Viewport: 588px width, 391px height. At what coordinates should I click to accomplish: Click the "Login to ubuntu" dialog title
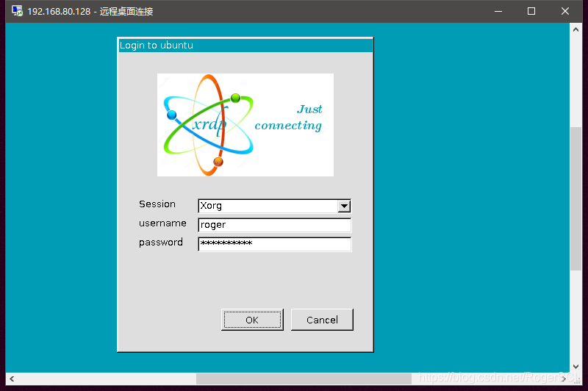(x=157, y=46)
